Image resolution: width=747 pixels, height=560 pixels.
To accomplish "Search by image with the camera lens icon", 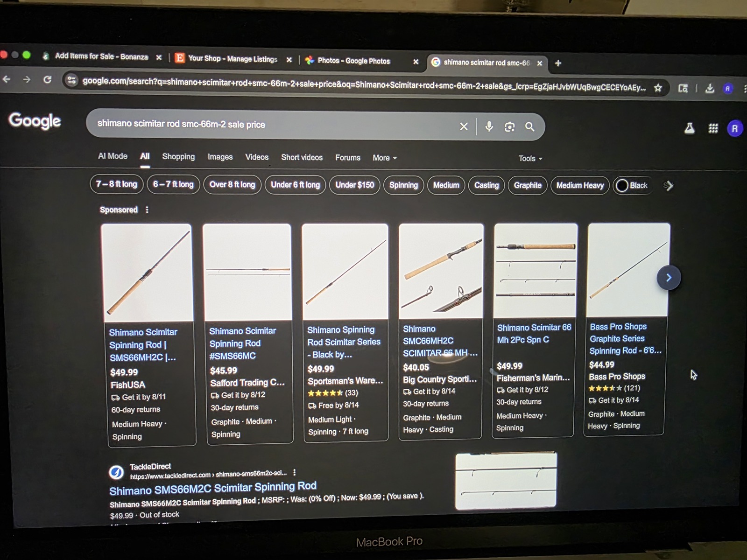I will (509, 127).
